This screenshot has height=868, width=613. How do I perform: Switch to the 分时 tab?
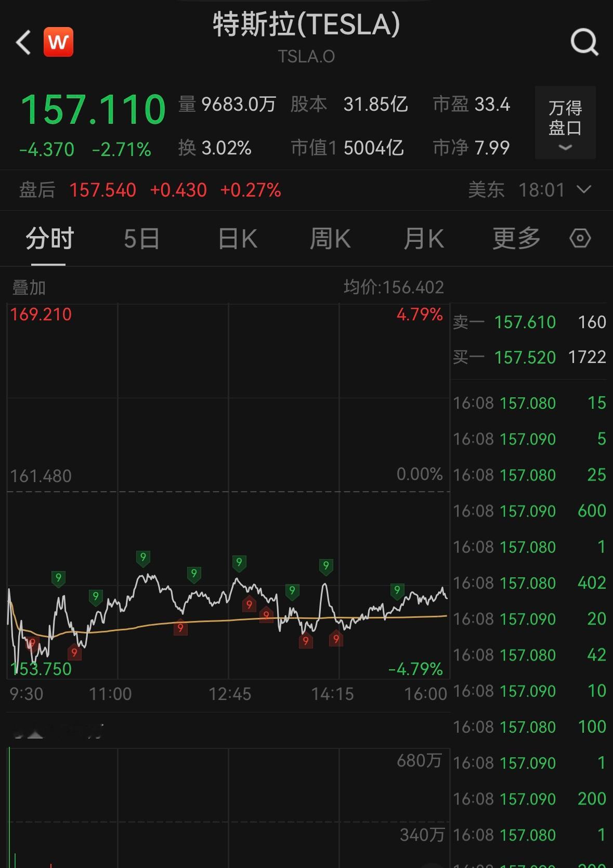coord(49,239)
